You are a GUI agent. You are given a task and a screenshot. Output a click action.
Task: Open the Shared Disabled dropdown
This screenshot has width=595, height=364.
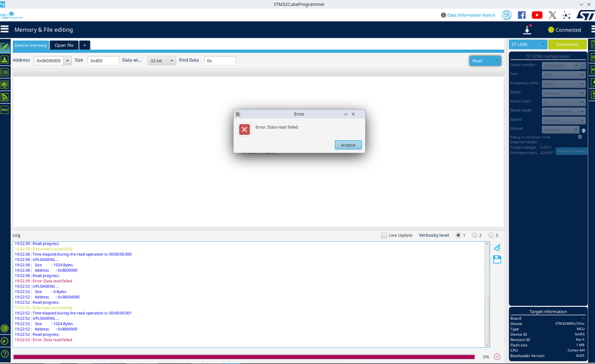(561, 129)
